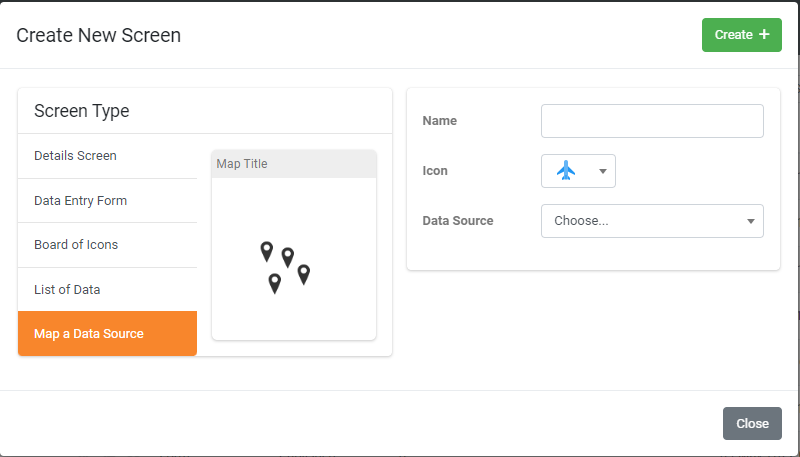Click the lowest map pin in the preview
Viewport: 800px width, 457px height.
tap(274, 284)
